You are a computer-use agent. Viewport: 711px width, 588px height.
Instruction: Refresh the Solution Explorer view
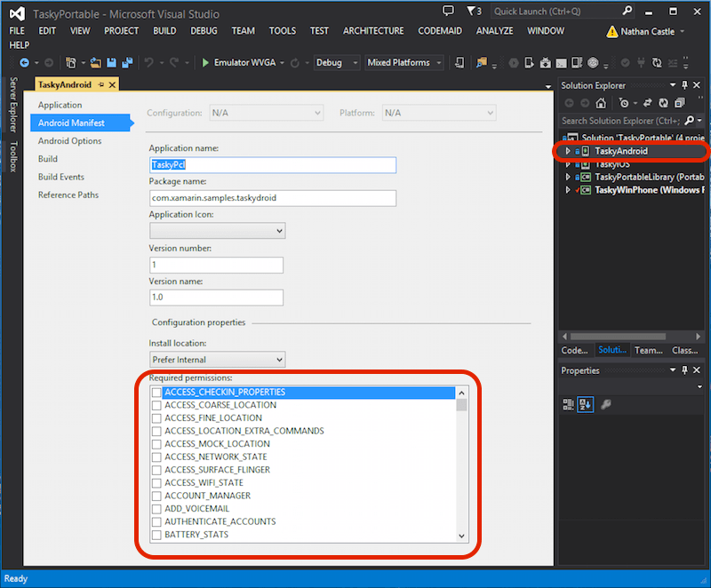click(x=665, y=102)
